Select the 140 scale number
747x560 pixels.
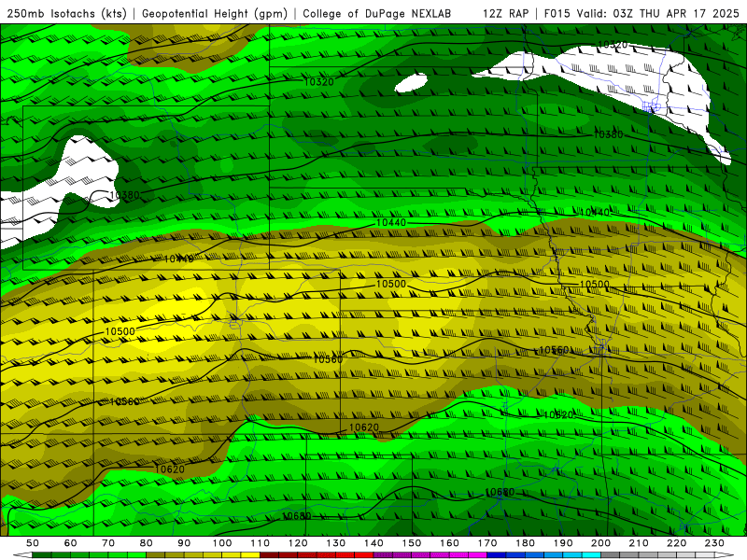[374, 543]
